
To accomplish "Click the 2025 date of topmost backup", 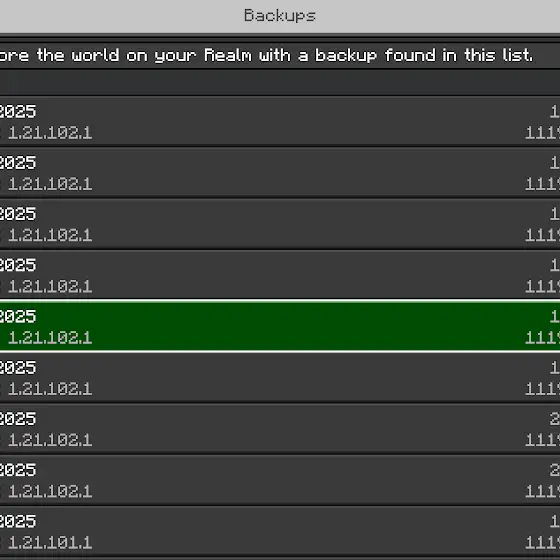I will tap(18, 111).
